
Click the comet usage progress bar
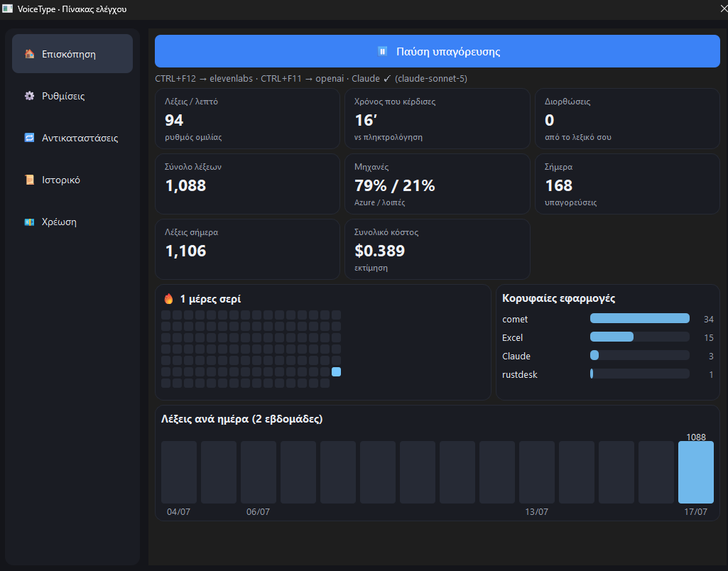[639, 318]
